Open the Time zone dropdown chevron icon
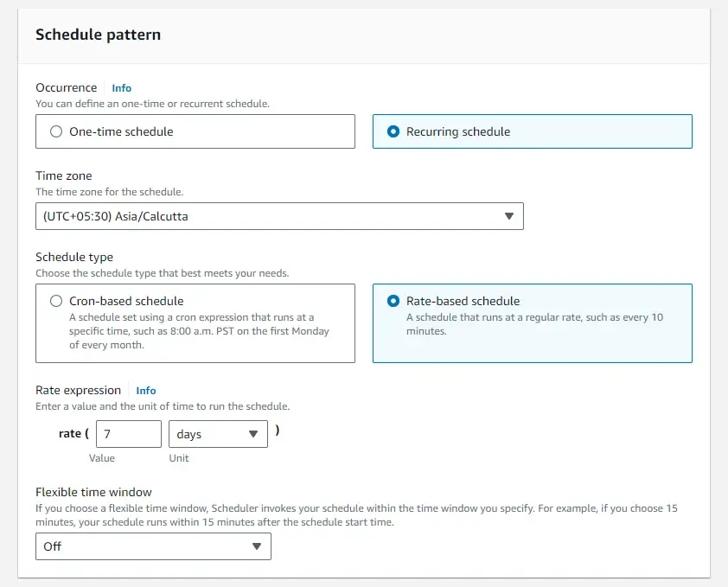Viewport: 728px width, 587px height. [509, 215]
